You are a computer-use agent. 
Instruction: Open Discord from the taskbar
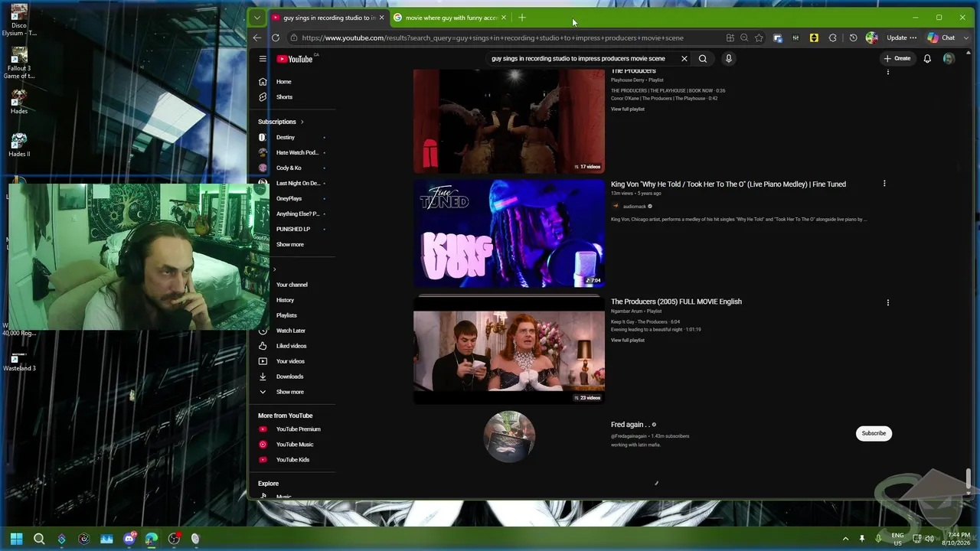point(129,539)
